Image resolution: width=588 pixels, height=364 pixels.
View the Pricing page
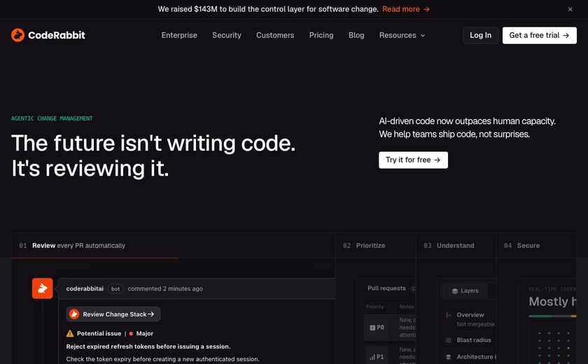321,35
